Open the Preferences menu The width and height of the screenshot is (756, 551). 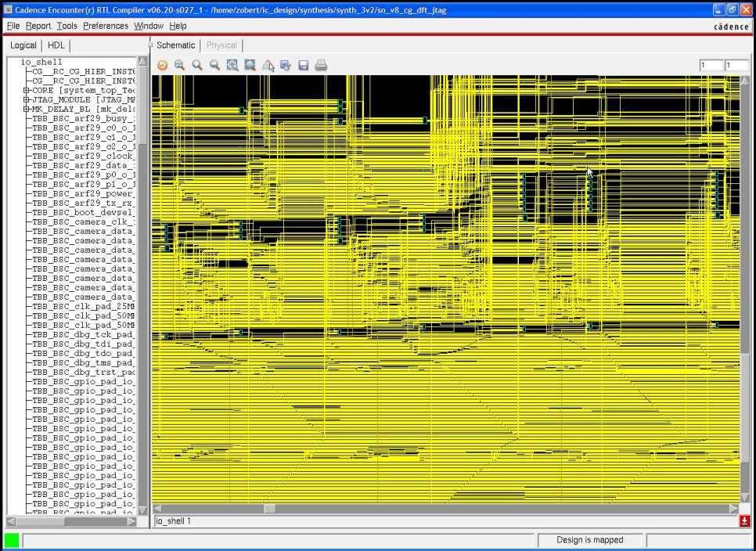pos(106,26)
